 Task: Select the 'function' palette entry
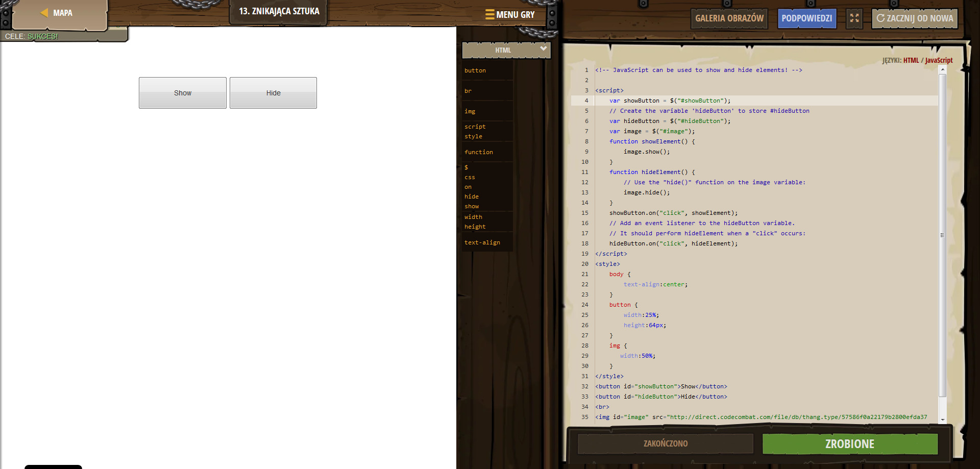coord(479,152)
